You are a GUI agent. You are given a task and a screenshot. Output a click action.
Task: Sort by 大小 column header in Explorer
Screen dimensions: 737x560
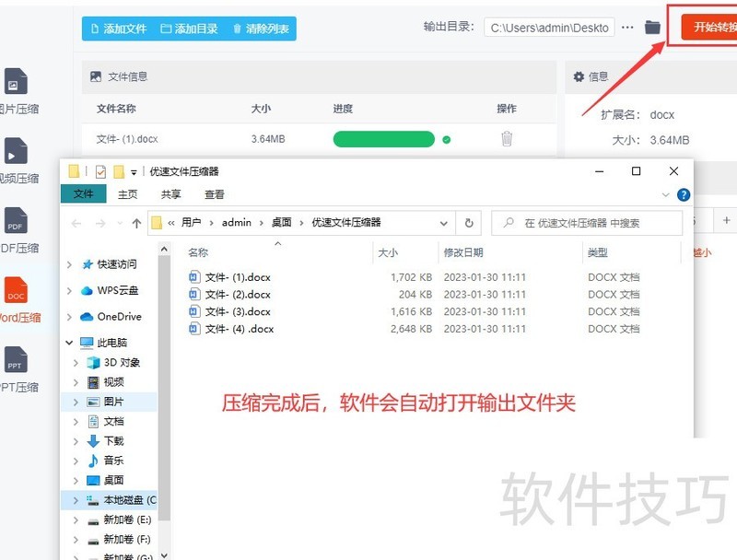point(388,252)
